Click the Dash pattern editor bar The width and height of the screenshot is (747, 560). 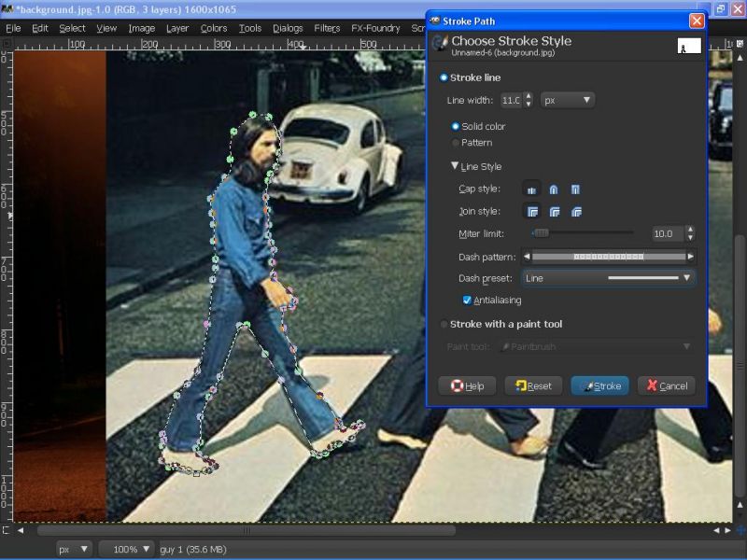[609, 257]
